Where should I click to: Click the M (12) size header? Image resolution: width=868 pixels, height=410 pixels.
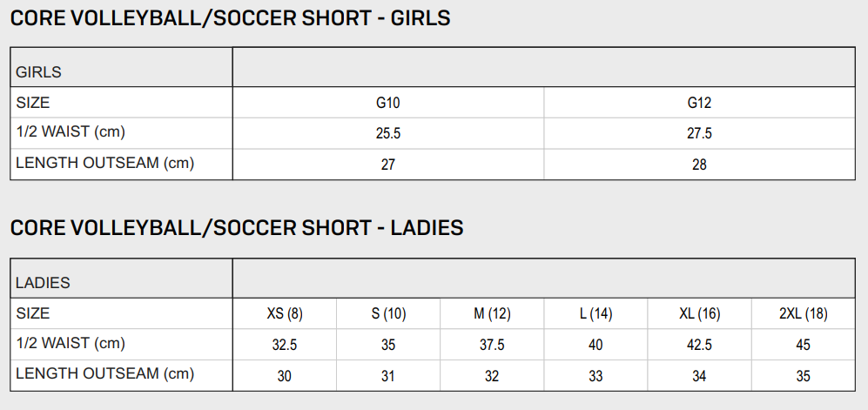pyautogui.click(x=492, y=314)
